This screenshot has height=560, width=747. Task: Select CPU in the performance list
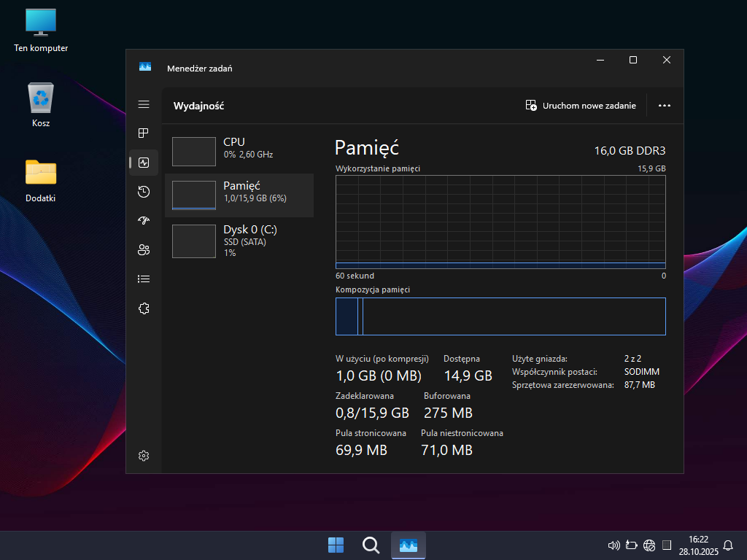tap(239, 151)
